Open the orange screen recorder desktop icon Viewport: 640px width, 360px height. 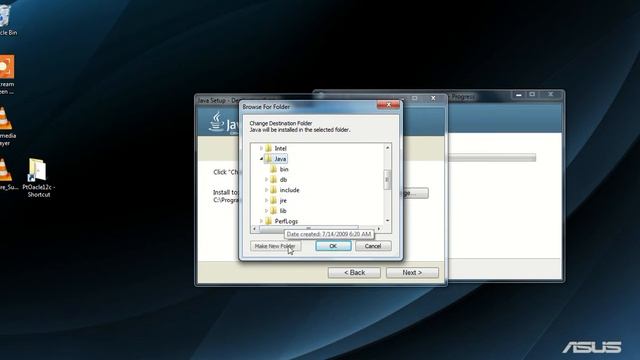pos(7,75)
